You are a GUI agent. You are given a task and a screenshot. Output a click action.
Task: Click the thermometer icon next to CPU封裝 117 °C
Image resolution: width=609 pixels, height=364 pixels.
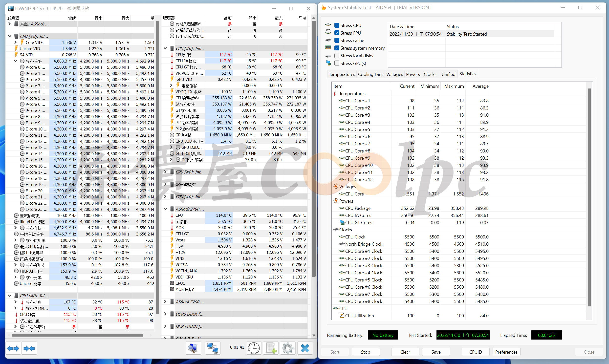pos(172,55)
